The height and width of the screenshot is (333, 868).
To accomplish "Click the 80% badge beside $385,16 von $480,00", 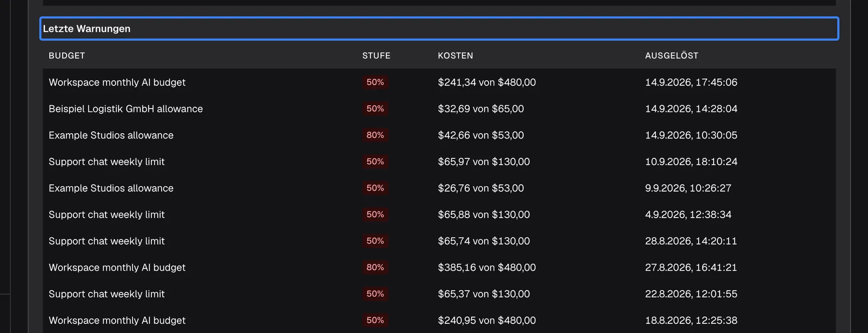I will pyautogui.click(x=375, y=267).
